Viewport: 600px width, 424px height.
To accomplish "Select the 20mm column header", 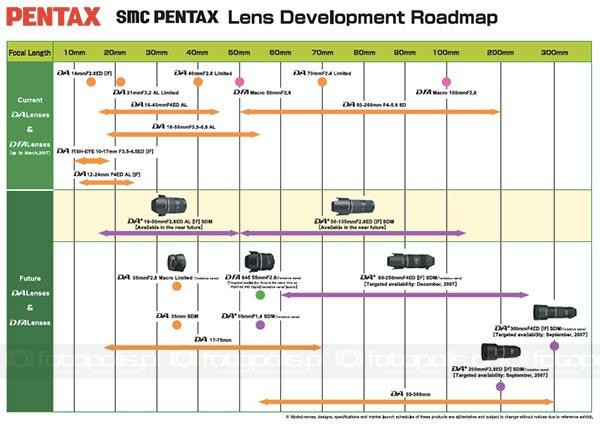I will [115, 52].
